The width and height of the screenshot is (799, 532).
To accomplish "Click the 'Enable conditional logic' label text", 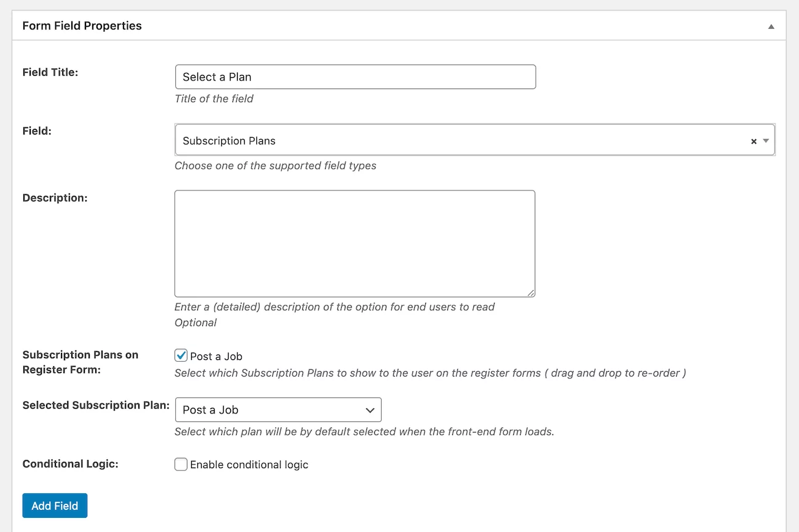I will [250, 465].
